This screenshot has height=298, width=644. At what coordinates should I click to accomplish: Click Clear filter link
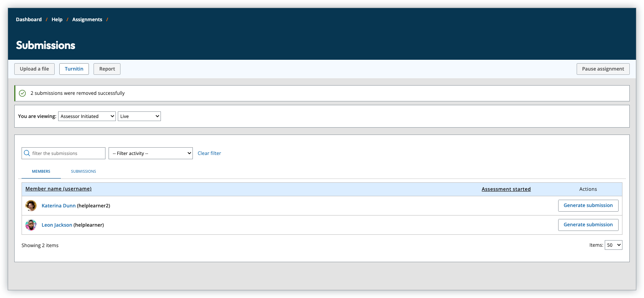209,153
